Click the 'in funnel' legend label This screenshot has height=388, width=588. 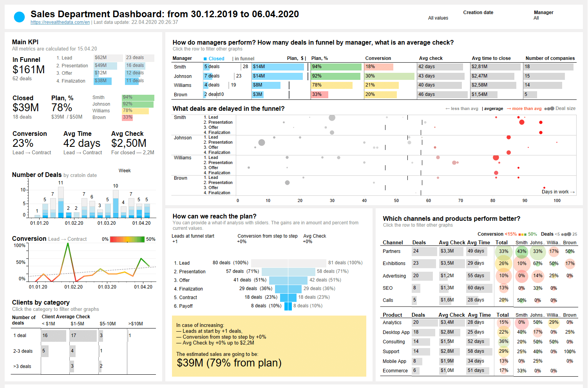coord(243,59)
